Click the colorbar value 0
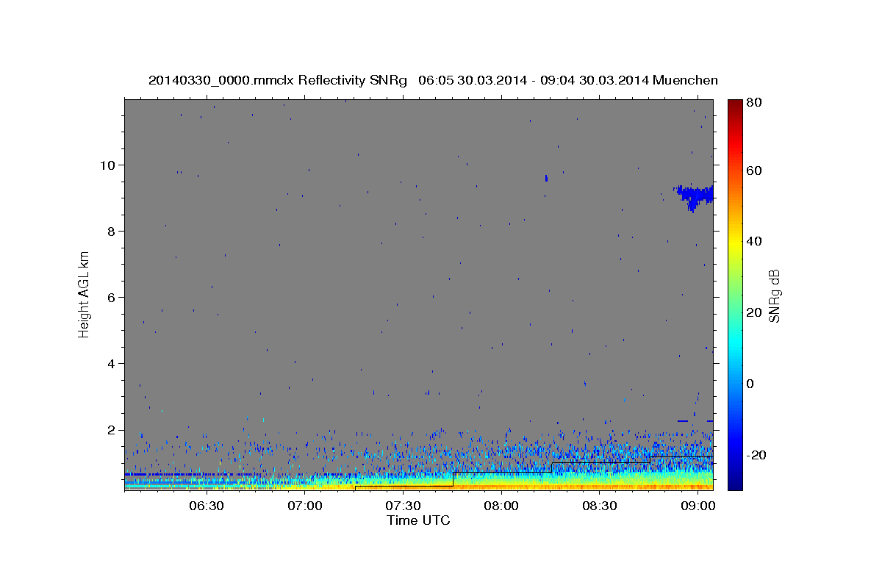Viewport: 882px width, 588px height. pos(750,384)
